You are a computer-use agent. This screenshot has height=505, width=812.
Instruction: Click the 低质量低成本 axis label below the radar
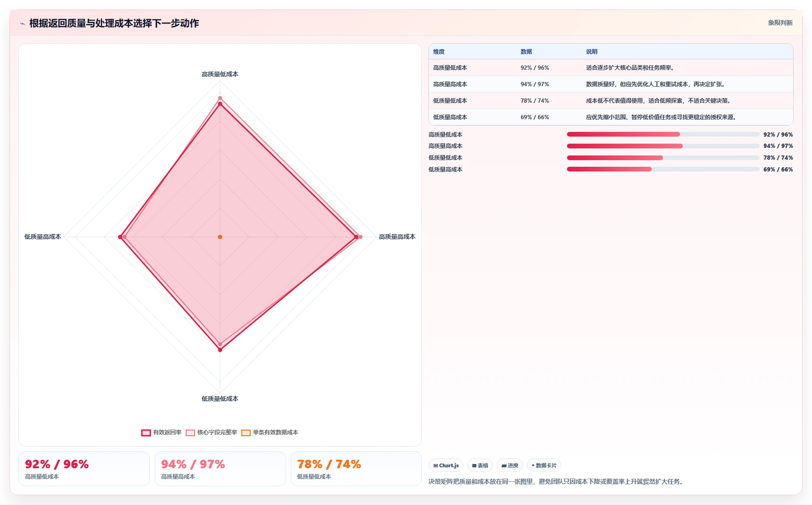[220, 399]
